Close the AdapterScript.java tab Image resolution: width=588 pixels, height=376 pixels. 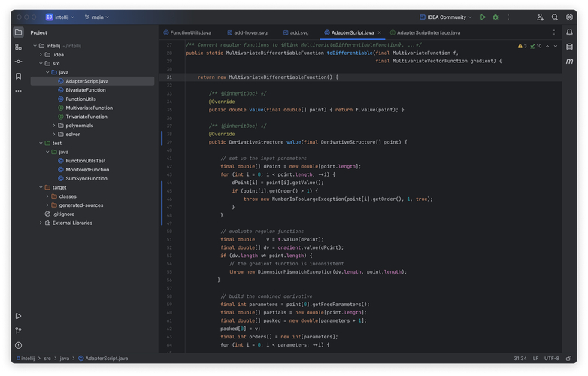click(x=380, y=32)
